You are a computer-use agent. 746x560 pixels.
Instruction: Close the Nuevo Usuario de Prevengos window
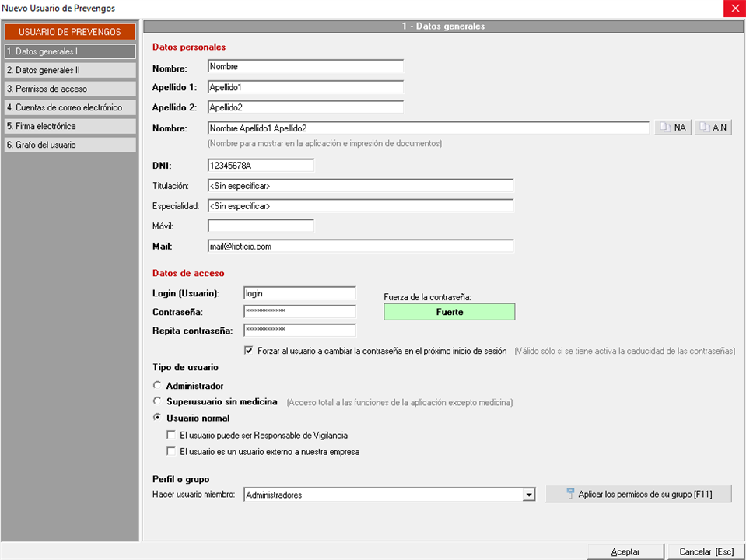tap(734, 9)
